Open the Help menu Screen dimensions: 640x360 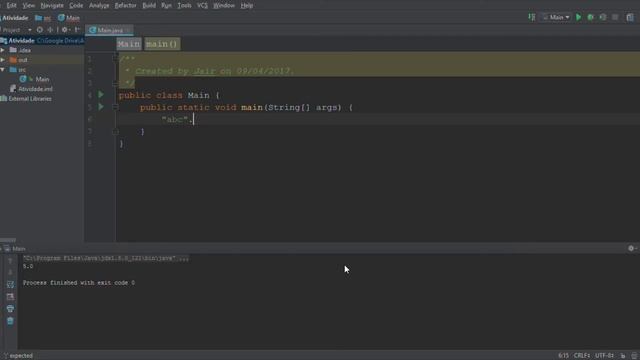coord(247,6)
